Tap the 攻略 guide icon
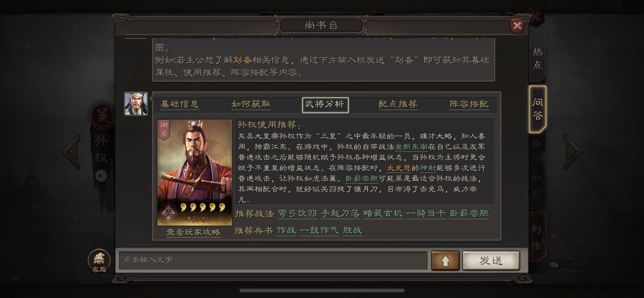Screen dimensions: 644x298 (x=566, y=264)
